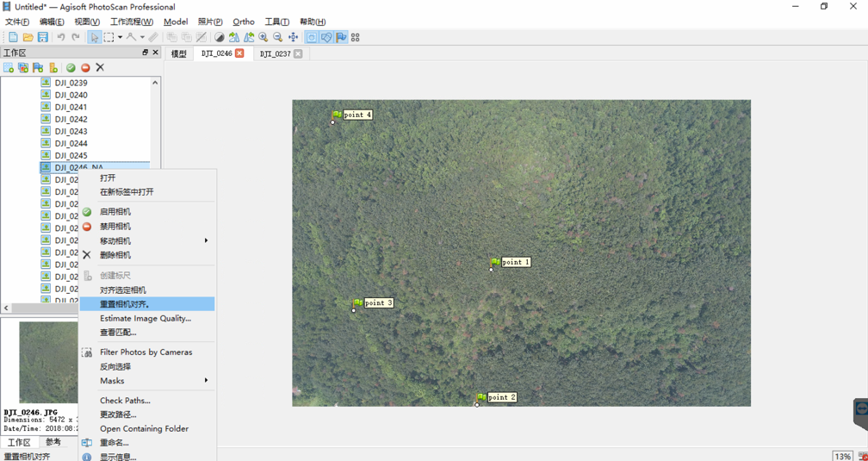Select the ruler measurement tool
The height and width of the screenshot is (461, 868).
tap(153, 37)
